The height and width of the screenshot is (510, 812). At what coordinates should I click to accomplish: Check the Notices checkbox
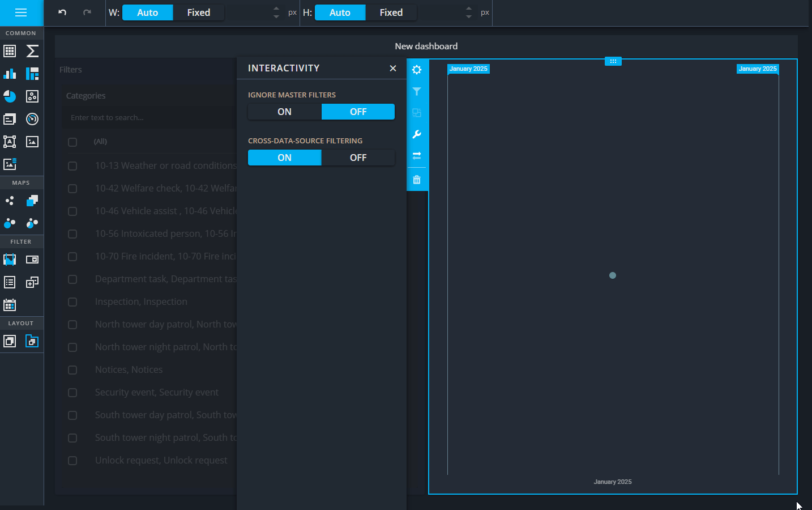tap(72, 370)
